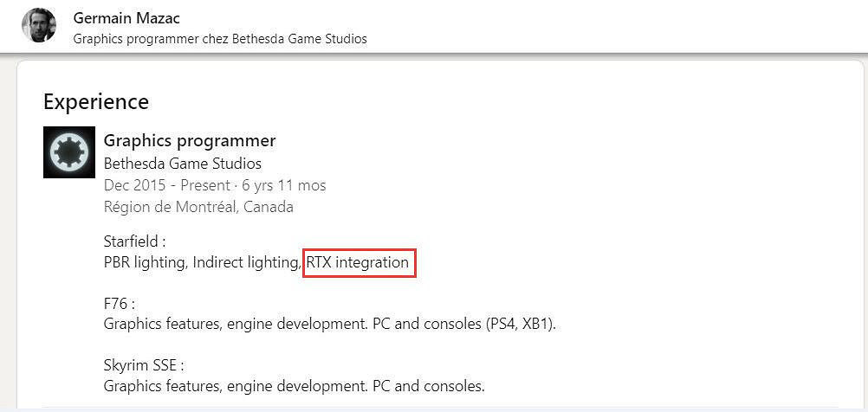Click the 'F76 :' project label

120,304
